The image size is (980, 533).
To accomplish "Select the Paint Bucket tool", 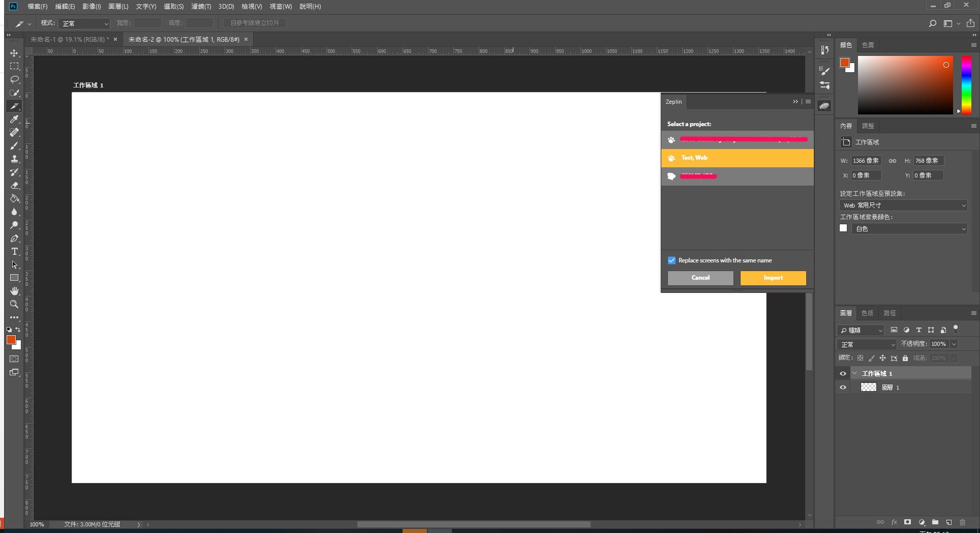I will 14,199.
